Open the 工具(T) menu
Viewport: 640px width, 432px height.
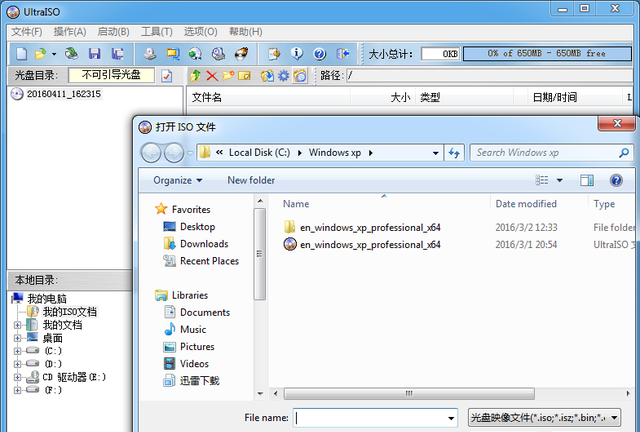click(x=157, y=32)
